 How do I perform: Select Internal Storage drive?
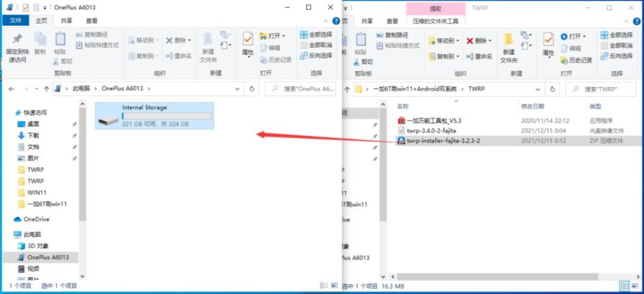click(155, 115)
